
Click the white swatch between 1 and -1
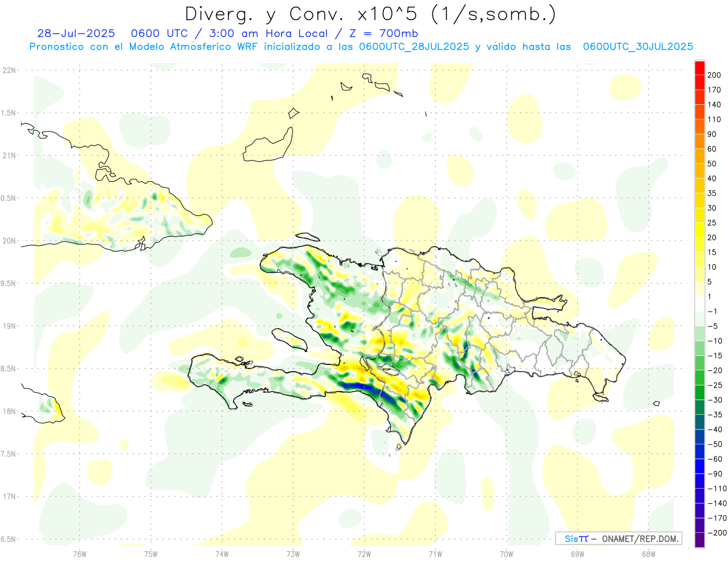[x=700, y=303]
